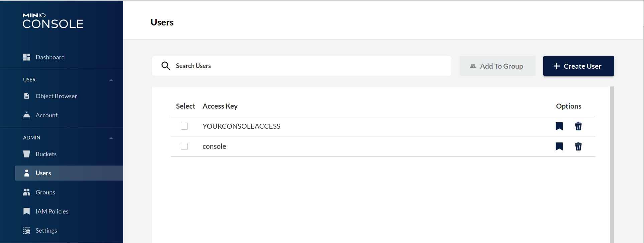
Task: Click the Create User button
Action: click(578, 66)
